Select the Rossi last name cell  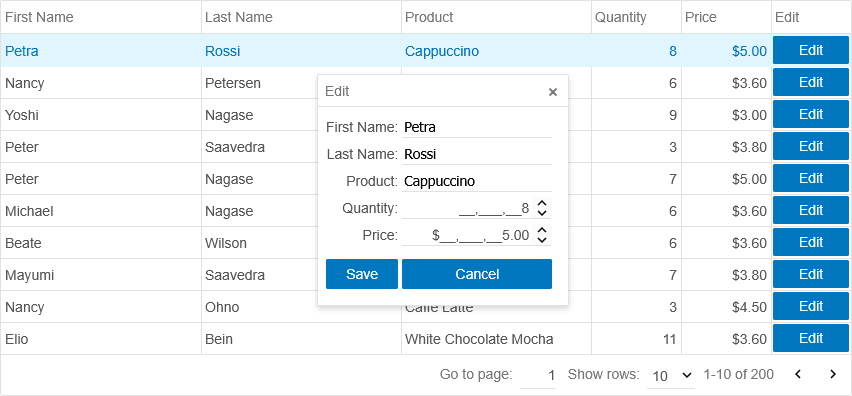302,51
